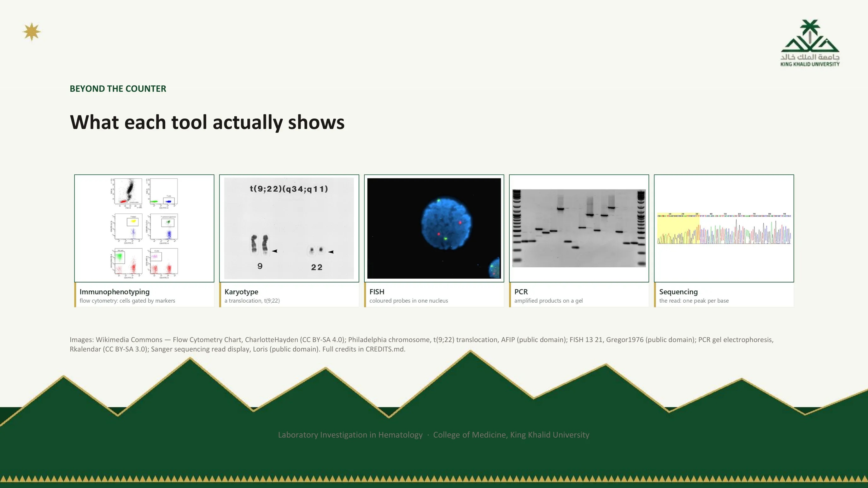Click the 'Karyotype' caption label
Viewport: 868px width, 488px height.
(241, 292)
